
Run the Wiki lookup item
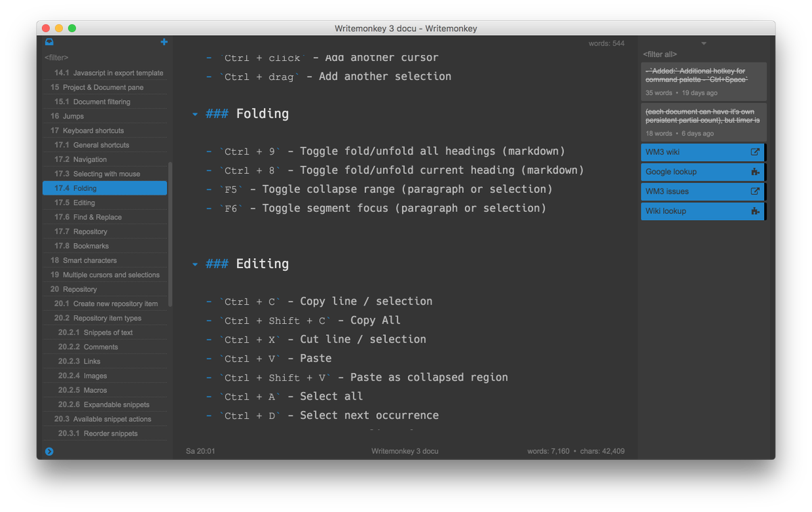(703, 211)
